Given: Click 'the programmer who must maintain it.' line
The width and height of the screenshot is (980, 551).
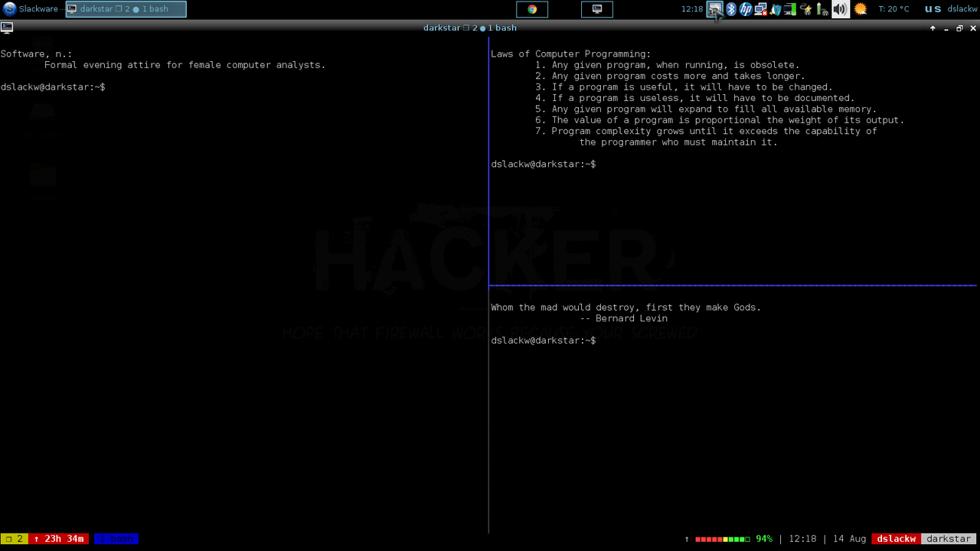Looking at the screenshot, I should point(678,142).
